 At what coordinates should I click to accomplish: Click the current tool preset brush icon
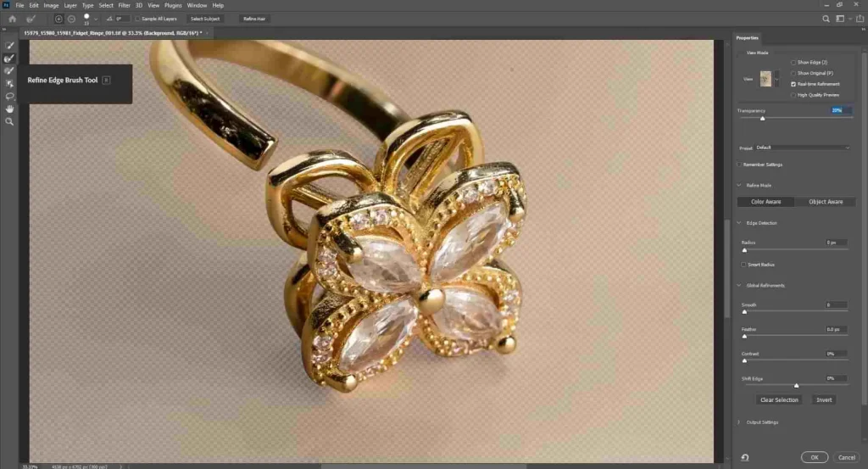click(x=31, y=19)
